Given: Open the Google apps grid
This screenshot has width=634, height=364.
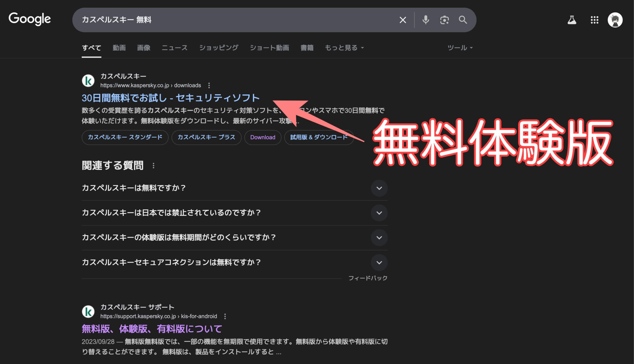Looking at the screenshot, I should point(594,20).
